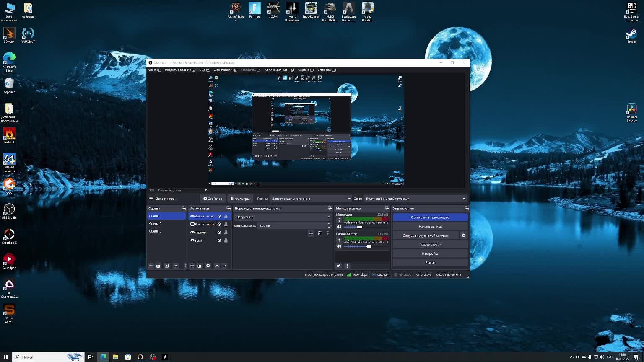The height and width of the screenshot is (362, 644).
Task: Open the Режим capture mode dropdown
Action: tap(311, 199)
